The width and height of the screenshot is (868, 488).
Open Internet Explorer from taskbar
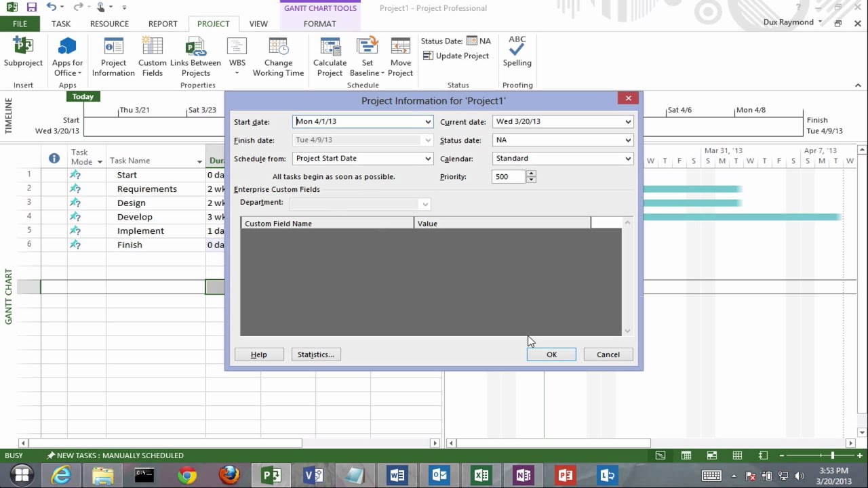coord(61,475)
